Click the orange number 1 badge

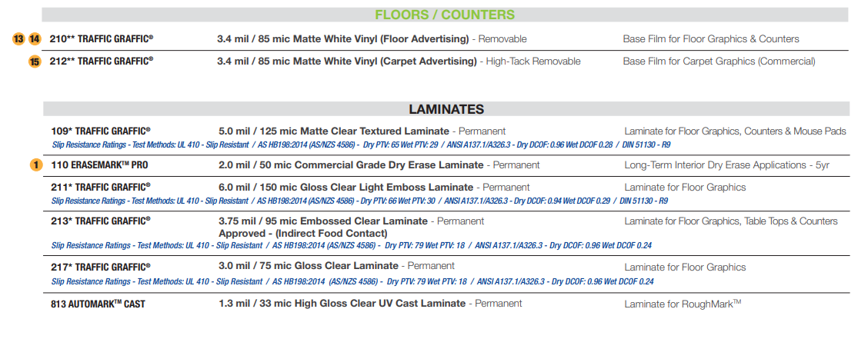35,165
